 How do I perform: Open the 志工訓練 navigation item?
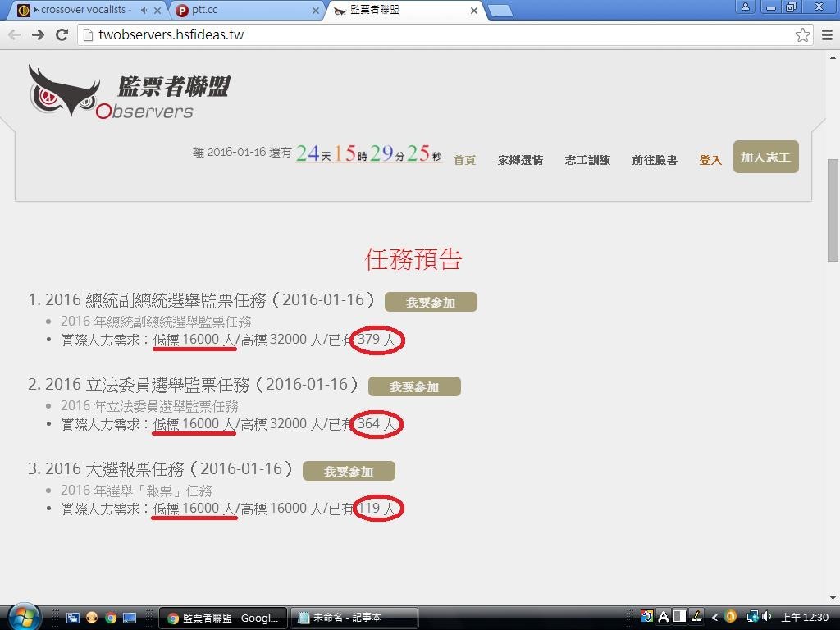coord(587,160)
